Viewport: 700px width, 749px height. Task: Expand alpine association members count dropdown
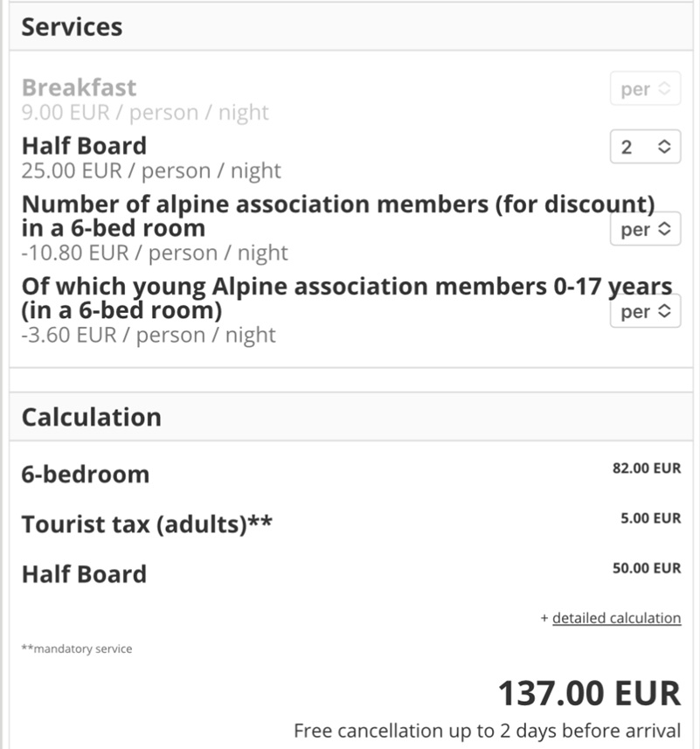point(645,230)
